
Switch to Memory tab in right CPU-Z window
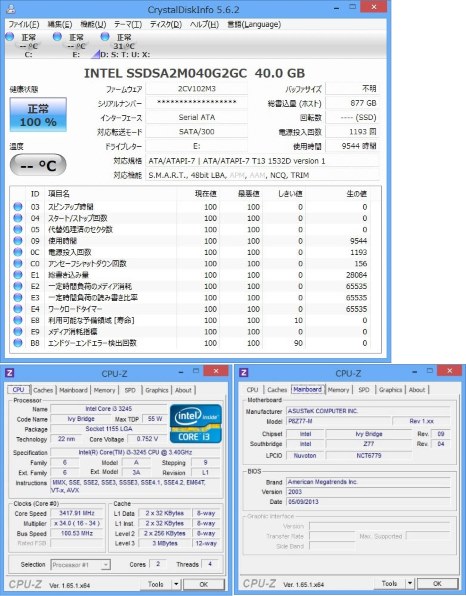point(338,390)
